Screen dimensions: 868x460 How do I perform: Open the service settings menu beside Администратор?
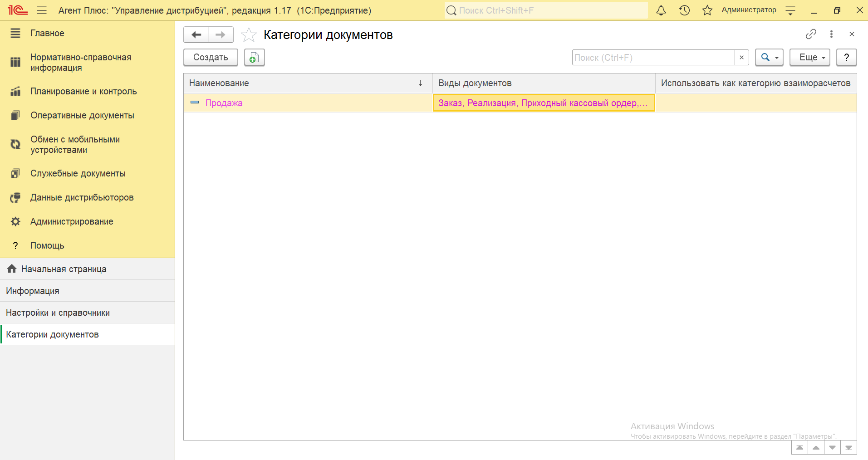790,10
